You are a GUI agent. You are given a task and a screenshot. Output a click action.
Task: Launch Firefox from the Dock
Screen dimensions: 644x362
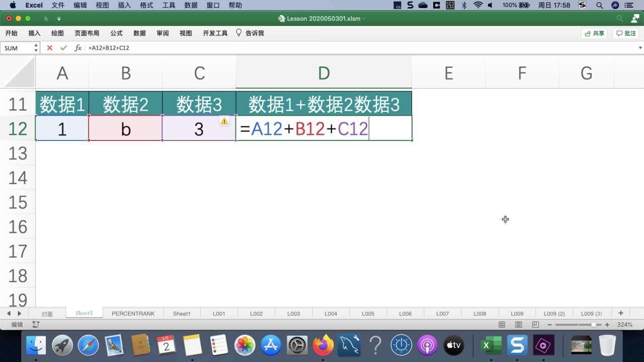tap(323, 345)
